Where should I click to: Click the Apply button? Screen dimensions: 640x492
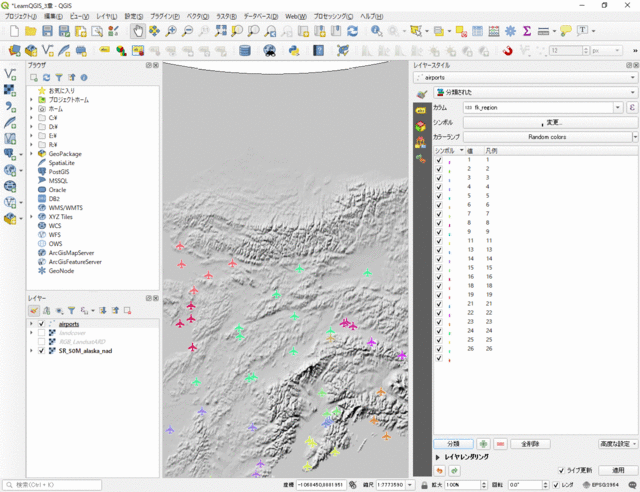click(618, 470)
